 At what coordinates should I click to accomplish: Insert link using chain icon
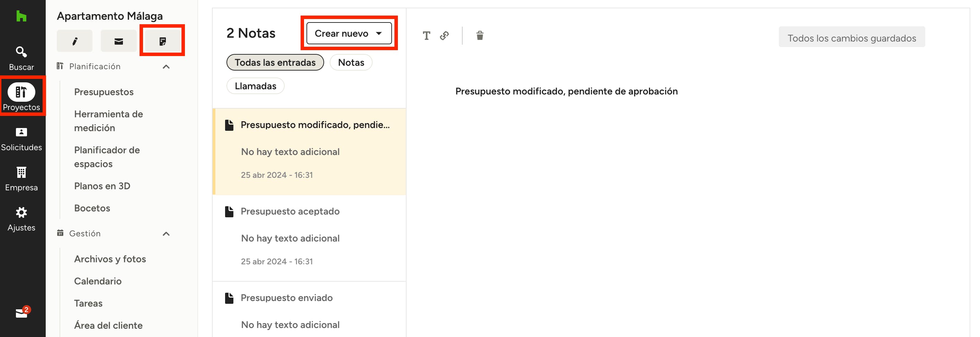point(444,36)
